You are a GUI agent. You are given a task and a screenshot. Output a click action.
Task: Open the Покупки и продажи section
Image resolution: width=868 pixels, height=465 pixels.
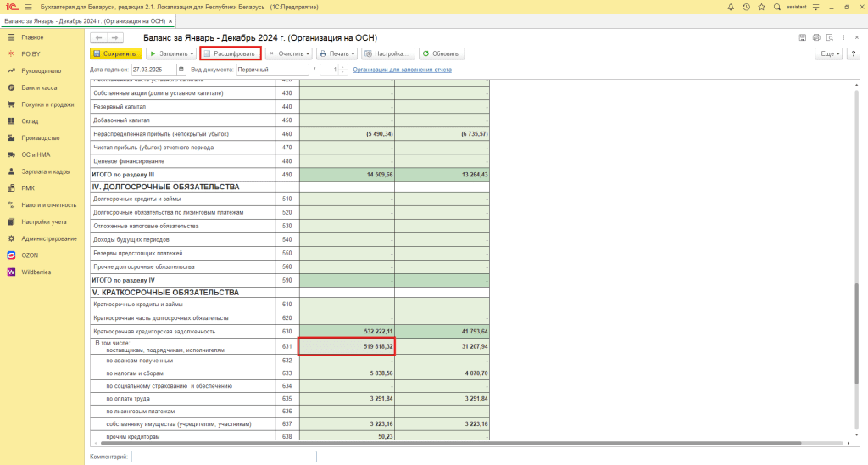click(x=47, y=104)
